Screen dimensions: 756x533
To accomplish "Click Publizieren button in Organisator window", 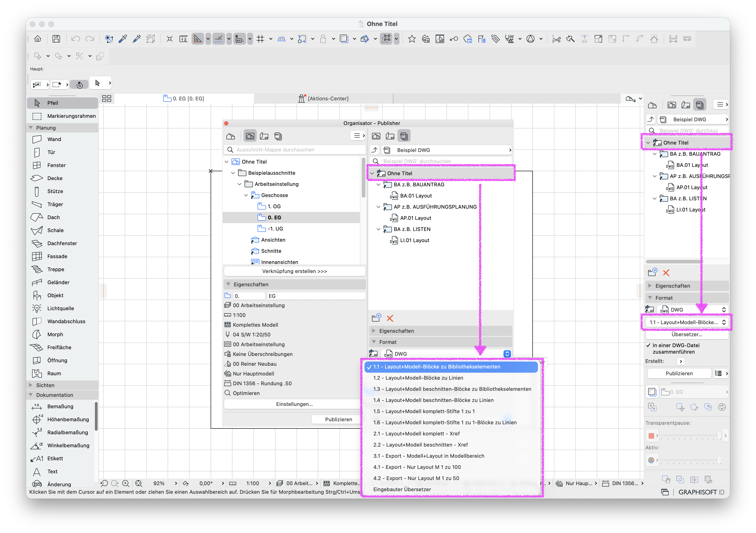I will click(338, 419).
